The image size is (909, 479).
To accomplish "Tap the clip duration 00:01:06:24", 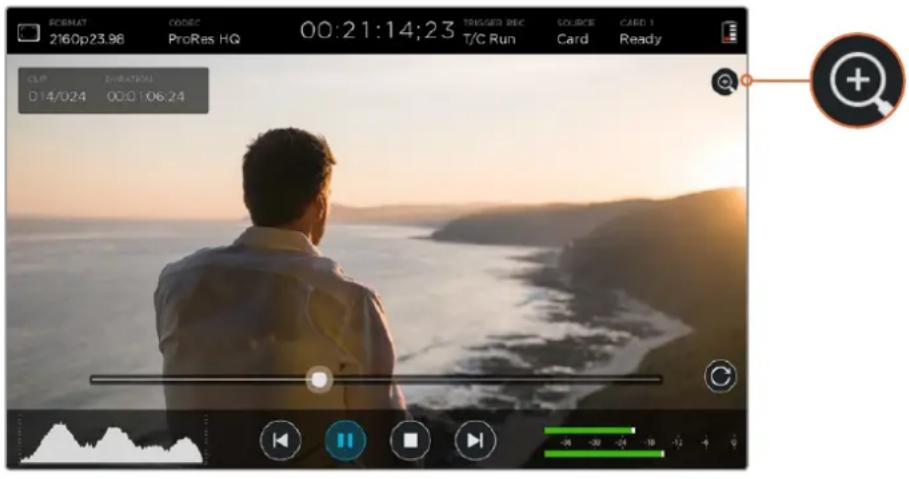I will click(x=146, y=96).
